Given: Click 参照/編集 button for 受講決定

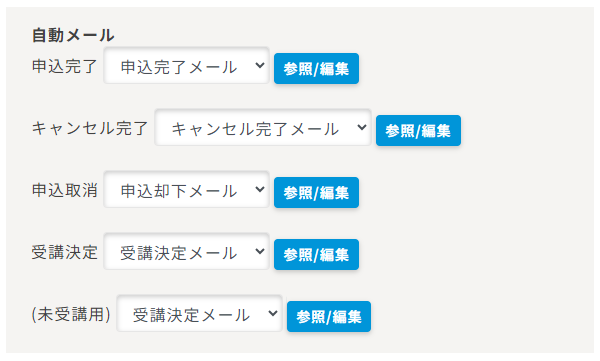Looking at the screenshot, I should pyautogui.click(x=316, y=255).
